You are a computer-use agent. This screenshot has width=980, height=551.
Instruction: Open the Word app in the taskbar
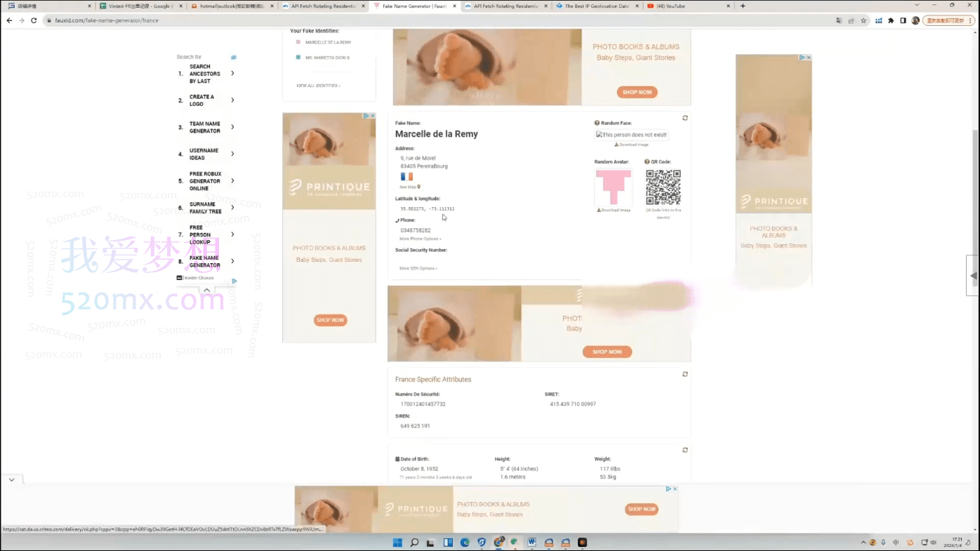point(532,543)
